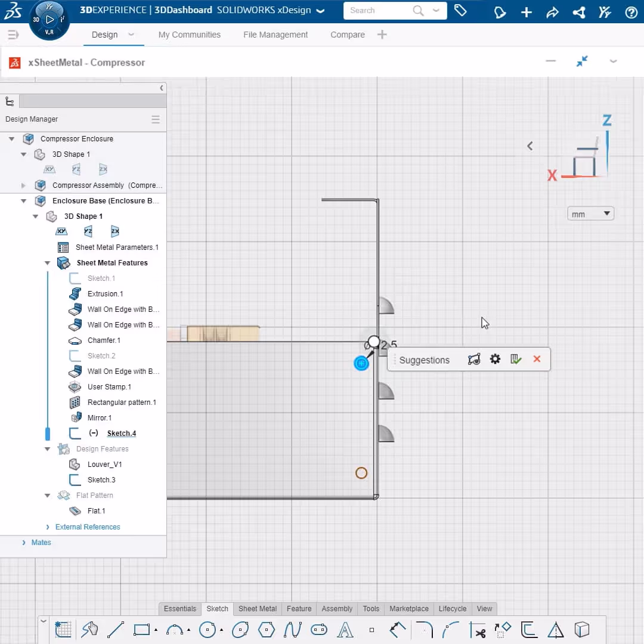644x644 pixels.
Task: Open the Rectangle tool flyout arrow
Action: click(x=156, y=630)
